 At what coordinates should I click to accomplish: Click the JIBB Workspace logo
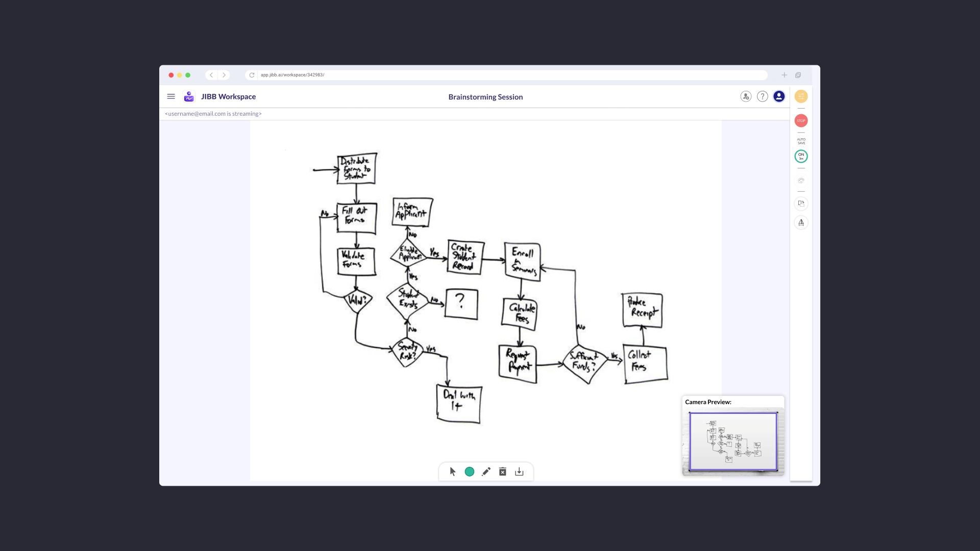coord(189,96)
